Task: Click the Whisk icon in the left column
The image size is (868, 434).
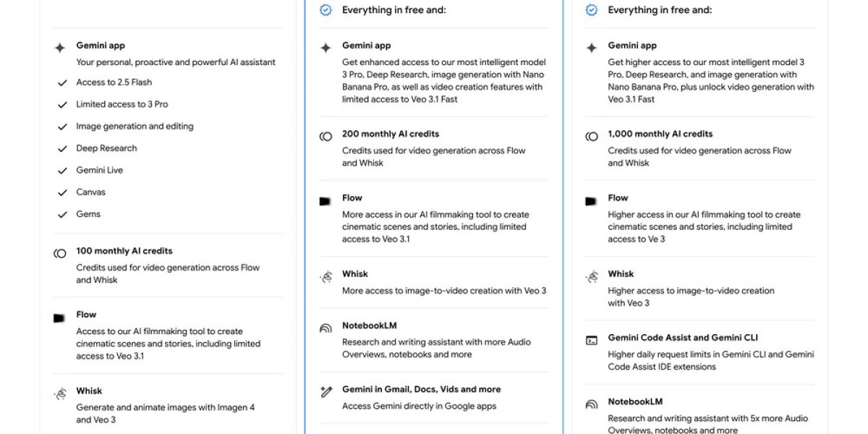Action: click(x=60, y=393)
